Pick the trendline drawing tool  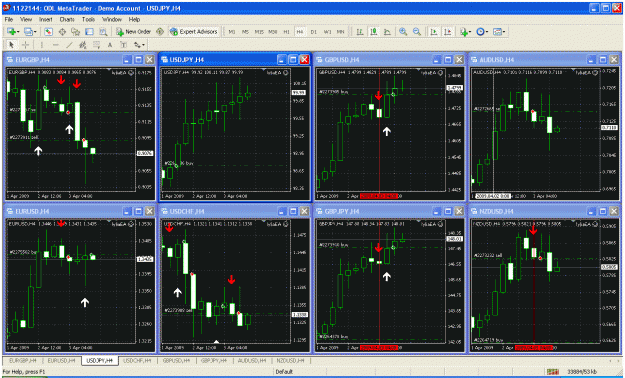(69, 45)
